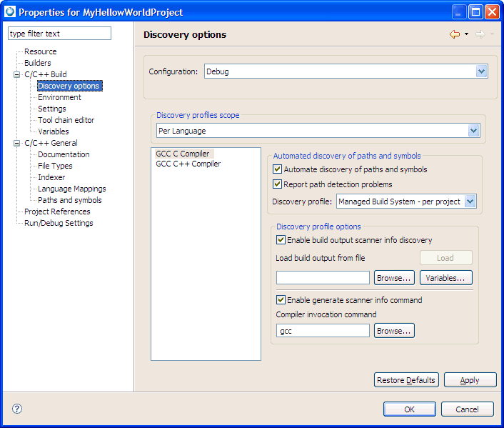Disable build output scanner info discovery
The width and height of the screenshot is (504, 428).
pos(281,240)
